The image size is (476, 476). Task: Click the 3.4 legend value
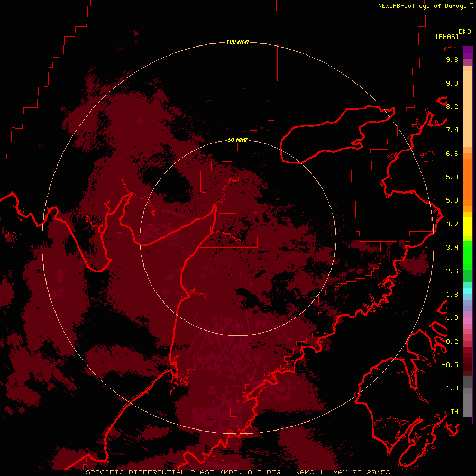click(x=452, y=248)
